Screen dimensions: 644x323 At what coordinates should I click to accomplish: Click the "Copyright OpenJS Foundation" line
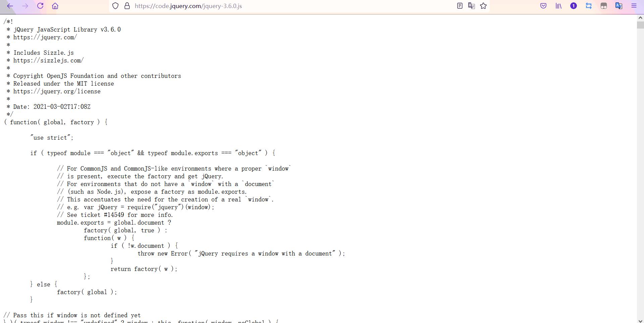(94, 76)
